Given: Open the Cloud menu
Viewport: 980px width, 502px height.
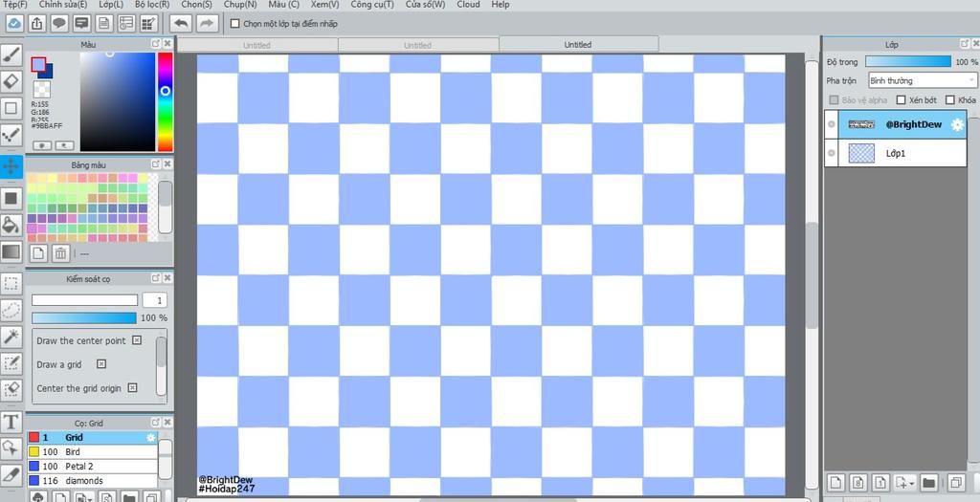Looking at the screenshot, I should 468,5.
